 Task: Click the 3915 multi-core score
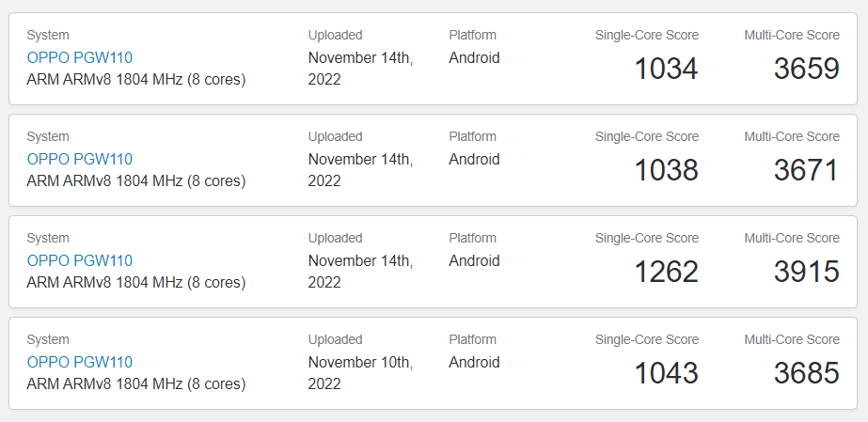point(807,272)
